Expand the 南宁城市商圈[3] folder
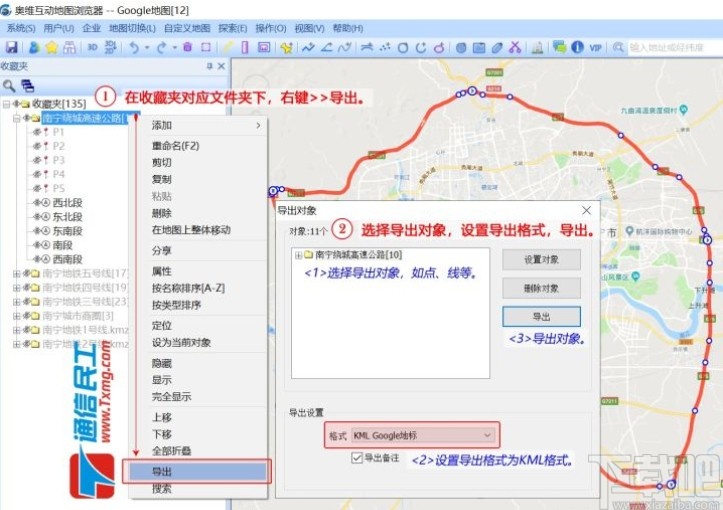 [x=17, y=316]
